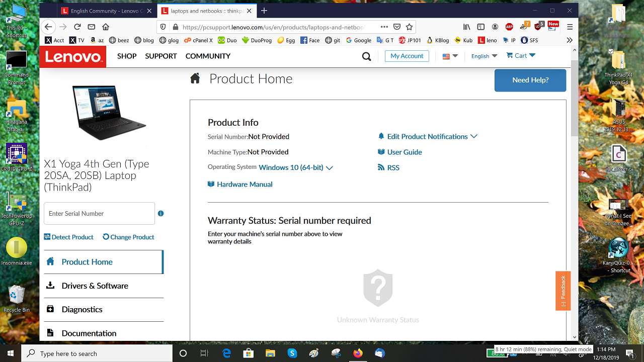The height and width of the screenshot is (362, 644).
Task: Open File Explorer from the taskbar
Action: point(270,353)
